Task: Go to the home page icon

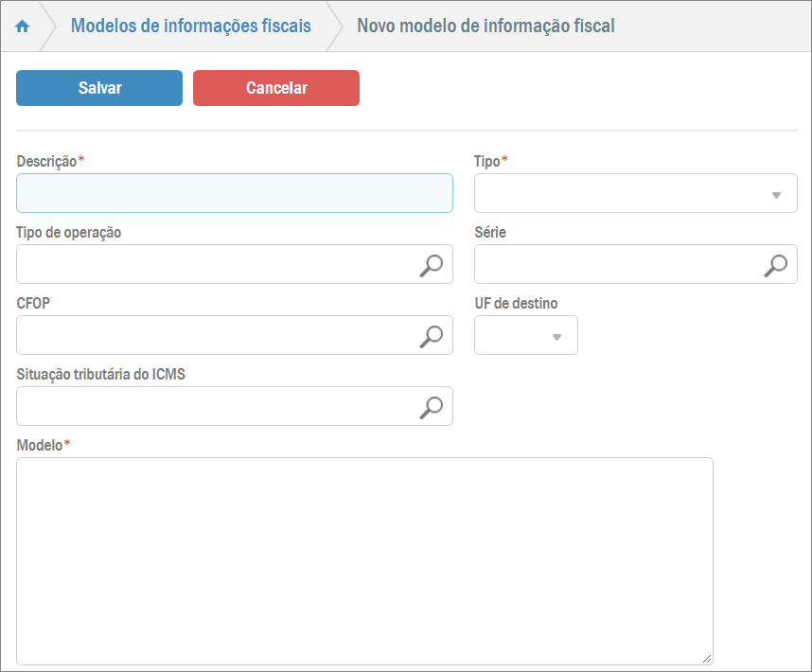Action: pos(23,27)
